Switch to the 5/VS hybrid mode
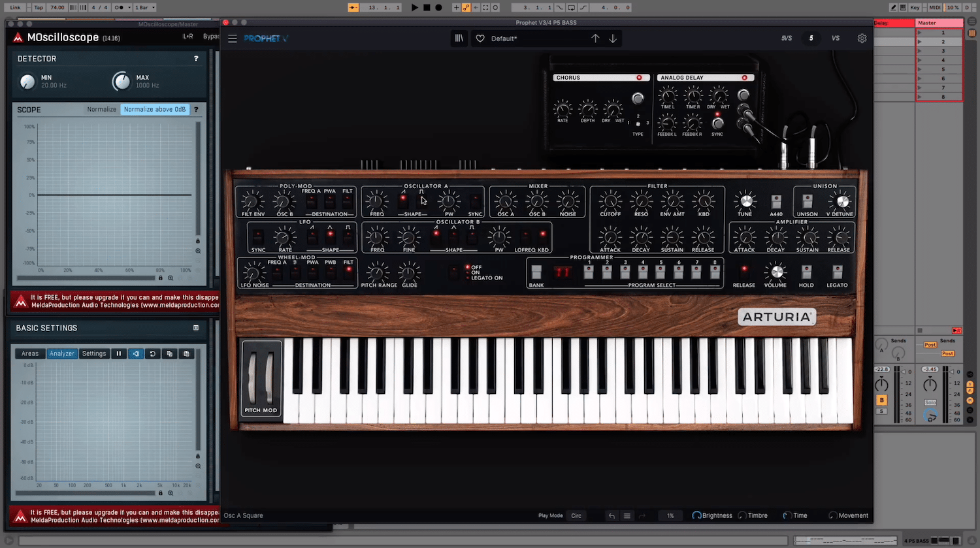Viewport: 980px width, 548px height. (787, 39)
